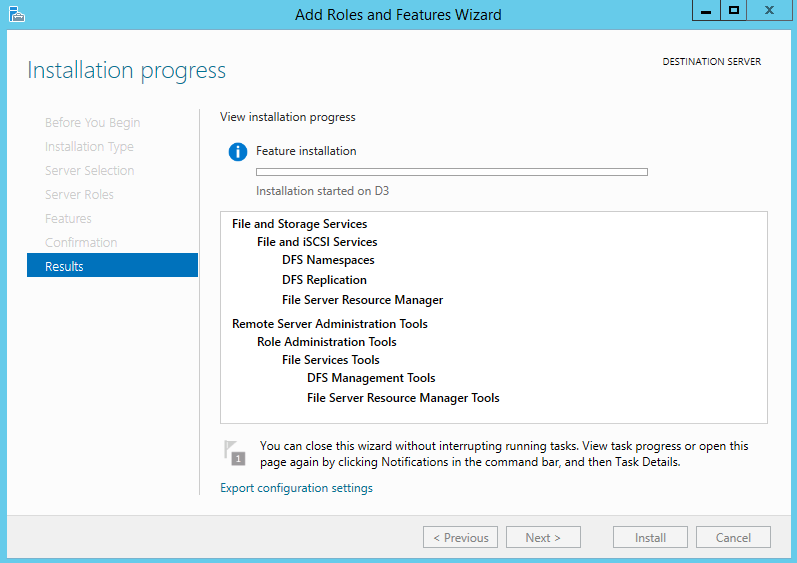Viewport: 797px width, 563px height.
Task: Open the Before You Begin step
Action: [x=93, y=122]
